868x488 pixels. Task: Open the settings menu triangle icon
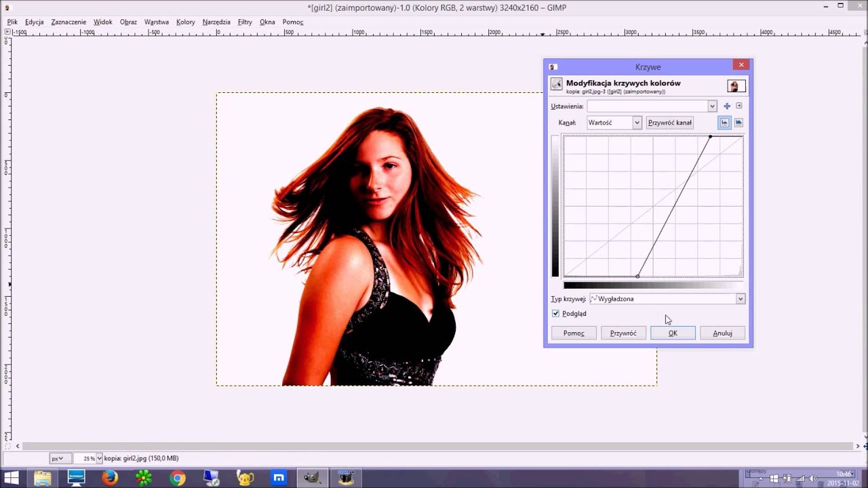739,106
